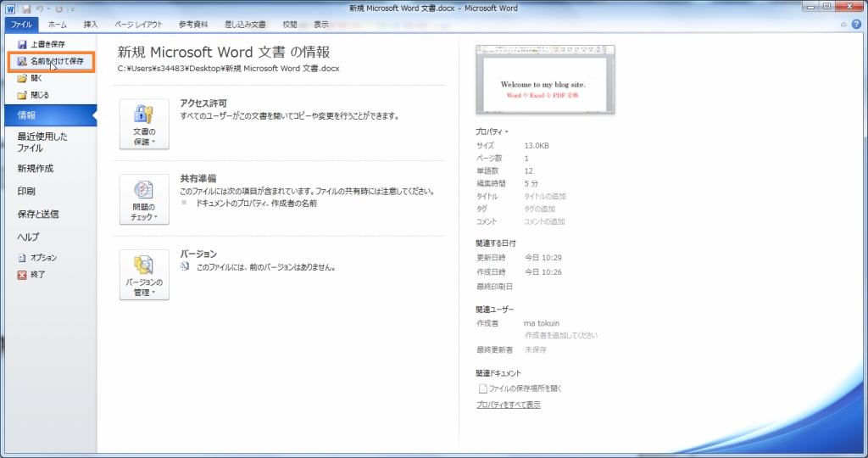Screen dimensions: 868x458
Task: Click ファイルの保存場所を開く link
Action: coord(520,388)
